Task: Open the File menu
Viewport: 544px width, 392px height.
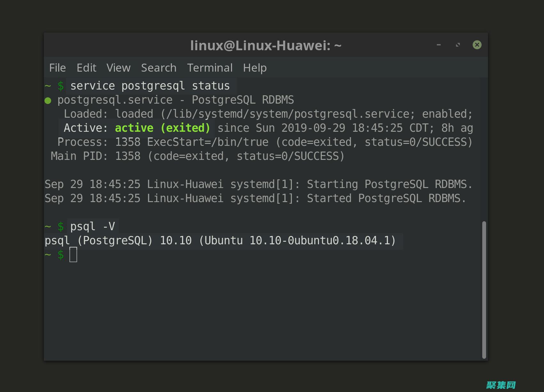Action: pos(58,68)
